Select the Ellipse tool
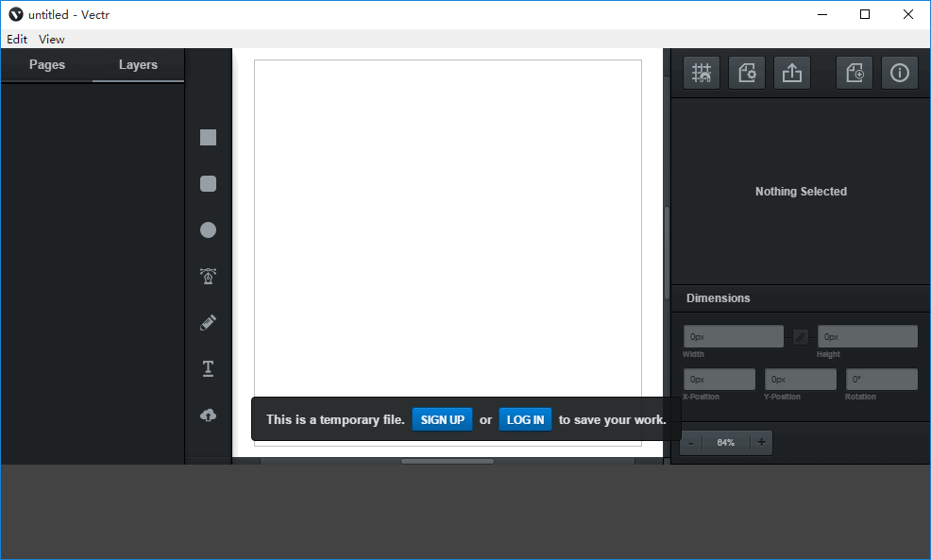 pyautogui.click(x=208, y=229)
